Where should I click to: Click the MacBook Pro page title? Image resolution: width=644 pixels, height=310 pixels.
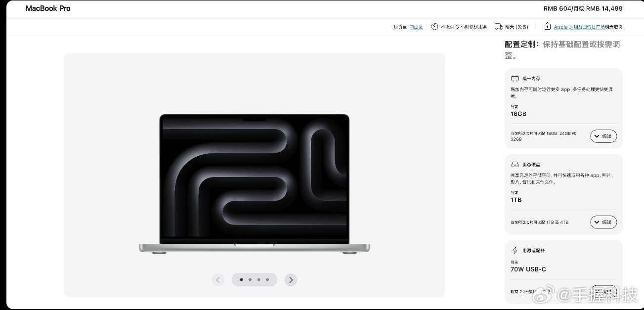(x=48, y=8)
